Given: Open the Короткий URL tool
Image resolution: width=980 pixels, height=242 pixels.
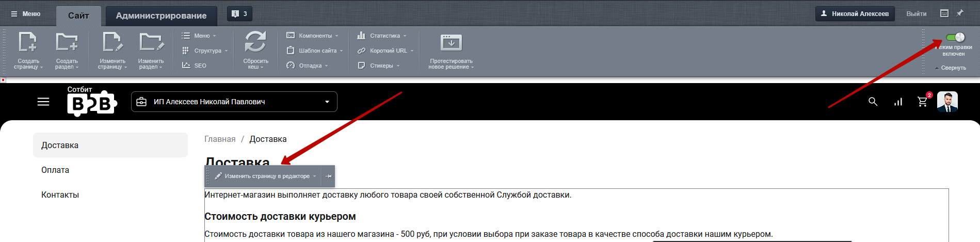Looking at the screenshot, I should 385,51.
